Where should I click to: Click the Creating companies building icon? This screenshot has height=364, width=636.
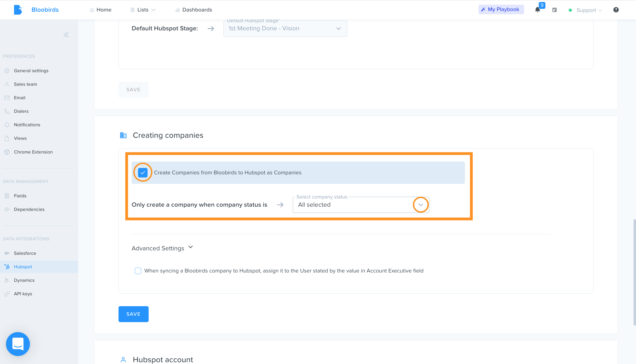[123, 135]
